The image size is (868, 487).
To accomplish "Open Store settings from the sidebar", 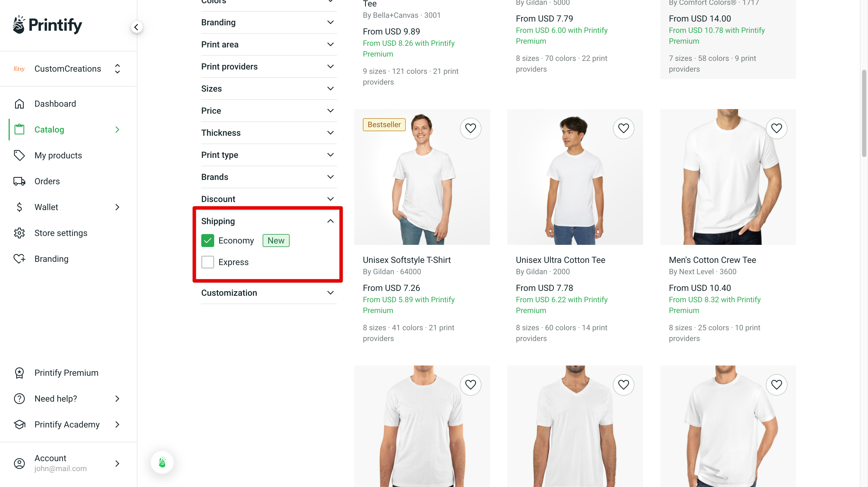I will tap(61, 233).
